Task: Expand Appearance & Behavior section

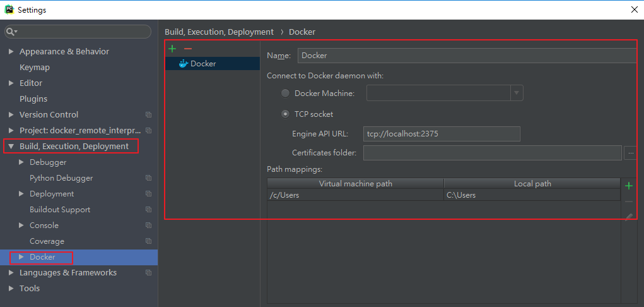Action: [11, 51]
